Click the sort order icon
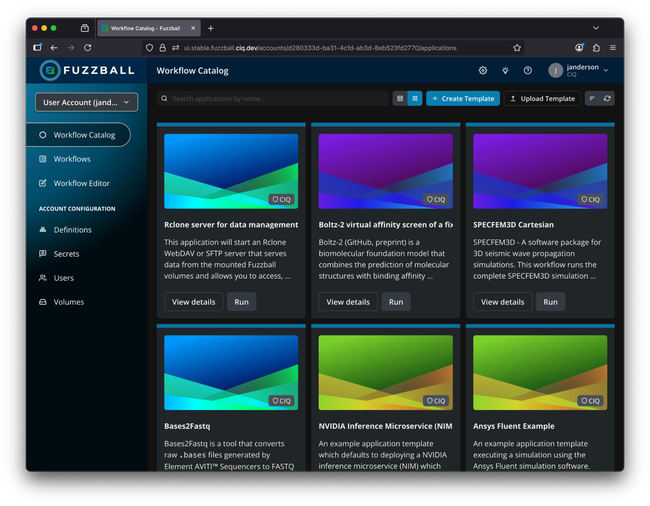 (592, 99)
